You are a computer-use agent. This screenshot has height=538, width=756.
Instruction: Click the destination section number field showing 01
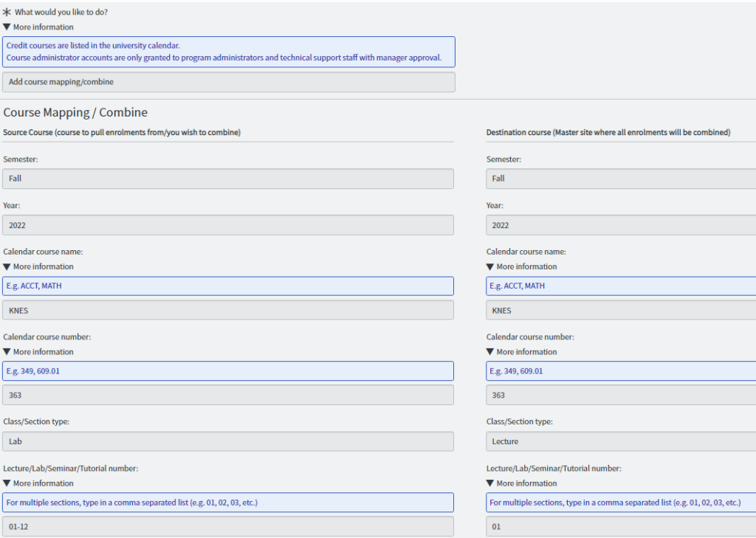pos(620,527)
